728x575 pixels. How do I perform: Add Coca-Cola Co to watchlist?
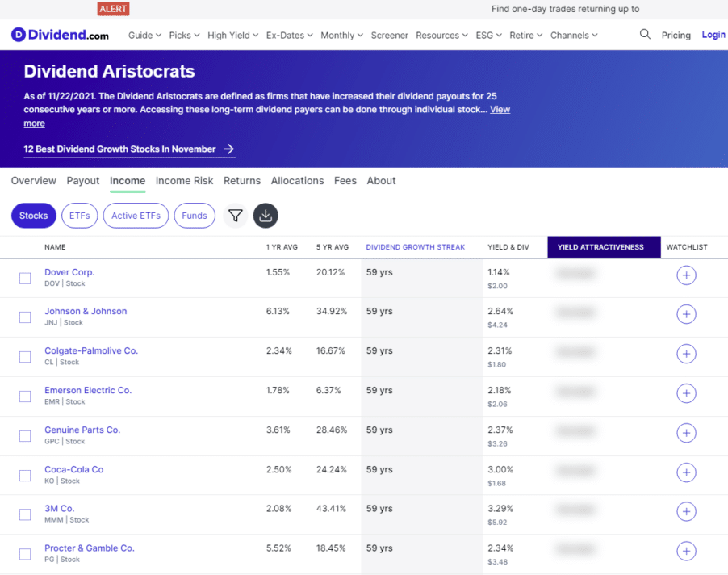pos(686,473)
